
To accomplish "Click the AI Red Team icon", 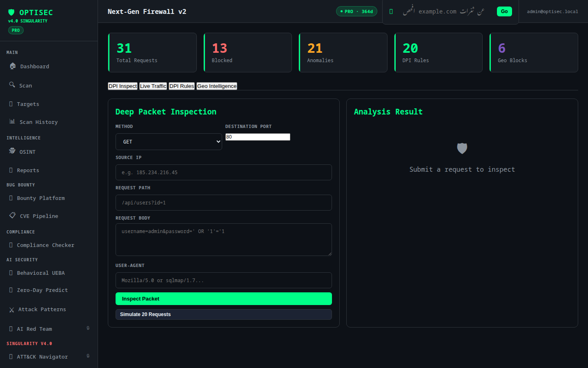I will (x=11, y=329).
